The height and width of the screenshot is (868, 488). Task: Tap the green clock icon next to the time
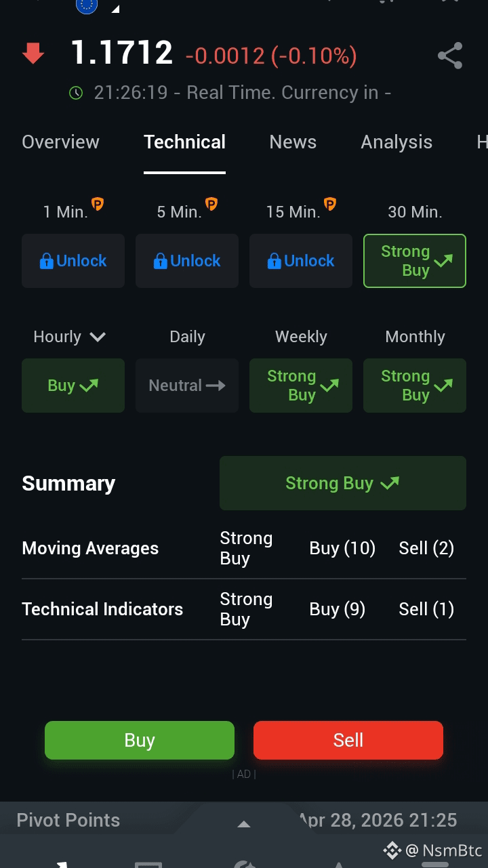point(76,93)
